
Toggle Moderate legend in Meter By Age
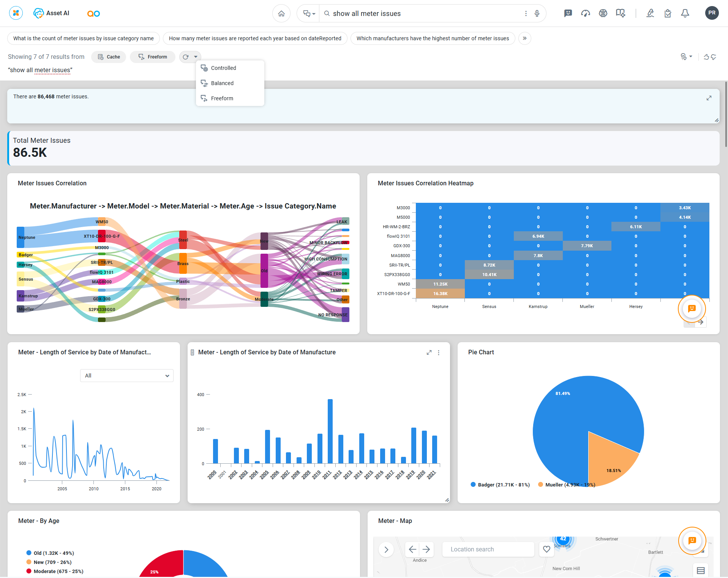(55, 571)
